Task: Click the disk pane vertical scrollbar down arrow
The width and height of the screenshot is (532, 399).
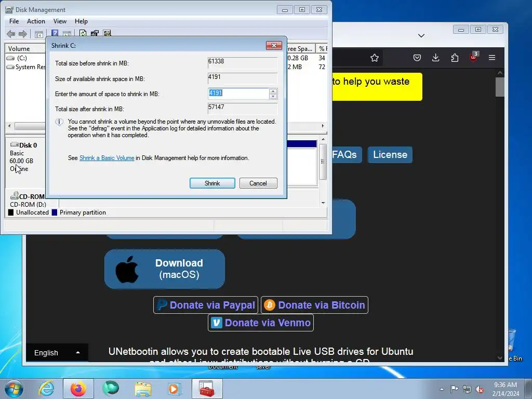Action: pyautogui.click(x=323, y=203)
